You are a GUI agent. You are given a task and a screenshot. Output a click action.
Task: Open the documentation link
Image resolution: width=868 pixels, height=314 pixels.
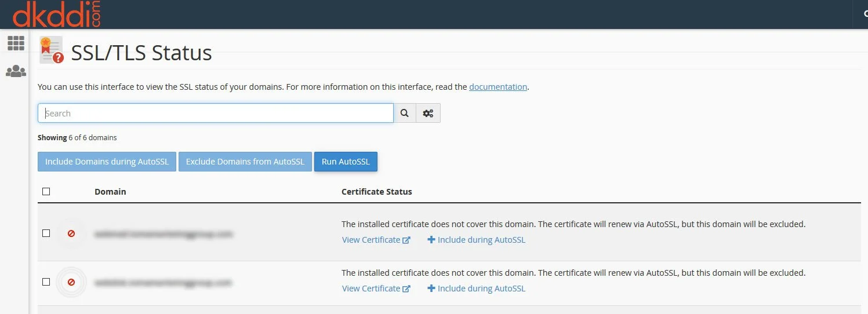(x=498, y=87)
